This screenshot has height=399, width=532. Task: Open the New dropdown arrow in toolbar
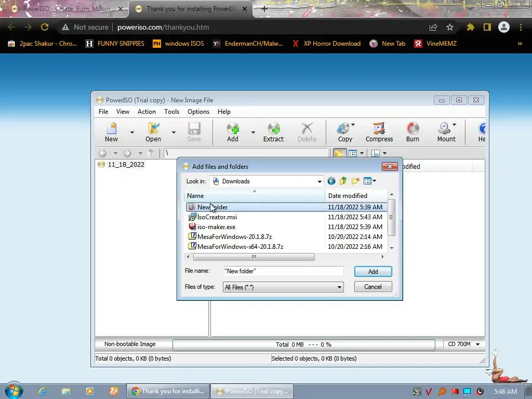(x=132, y=132)
